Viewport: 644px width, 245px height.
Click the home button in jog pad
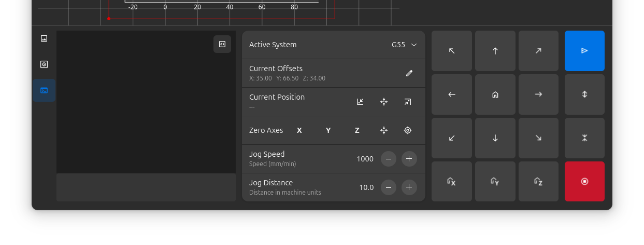pos(495,94)
